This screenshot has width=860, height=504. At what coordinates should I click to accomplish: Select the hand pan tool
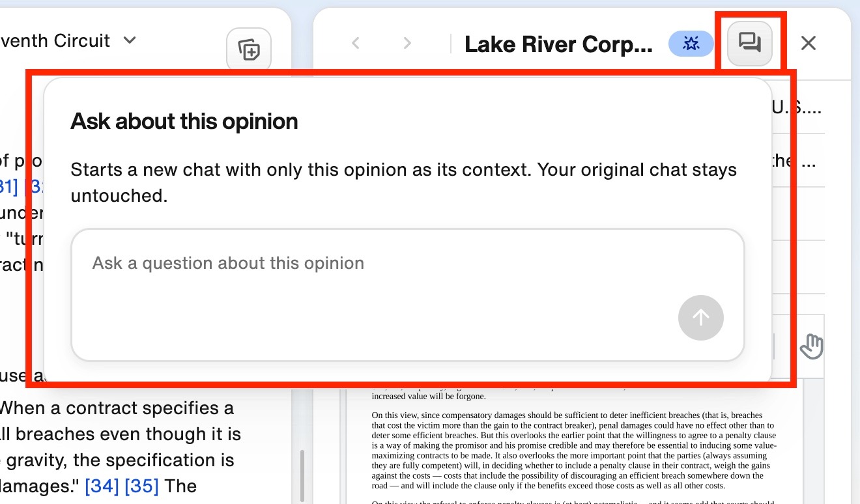(811, 346)
